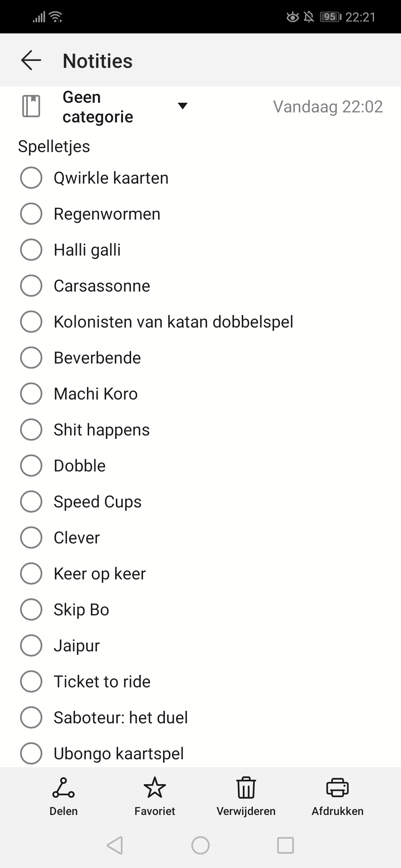
Task: Toggle the Dobble checkbox
Action: [x=31, y=466]
